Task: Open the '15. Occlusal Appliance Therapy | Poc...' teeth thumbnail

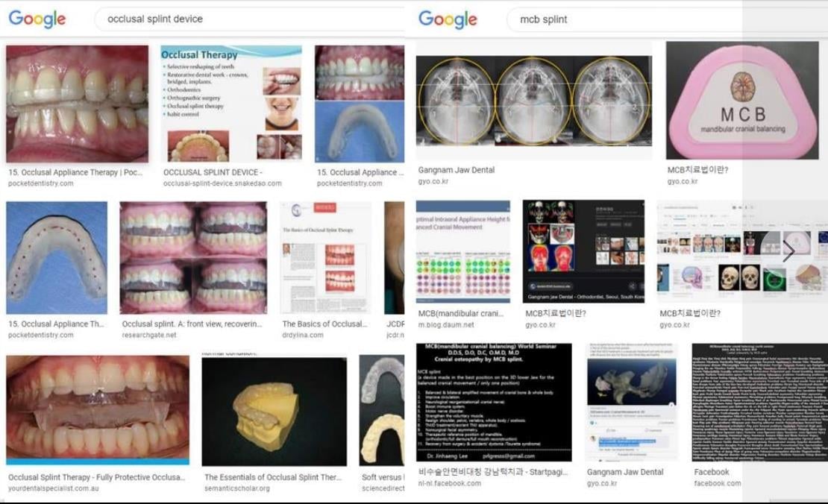Action: 77,104
